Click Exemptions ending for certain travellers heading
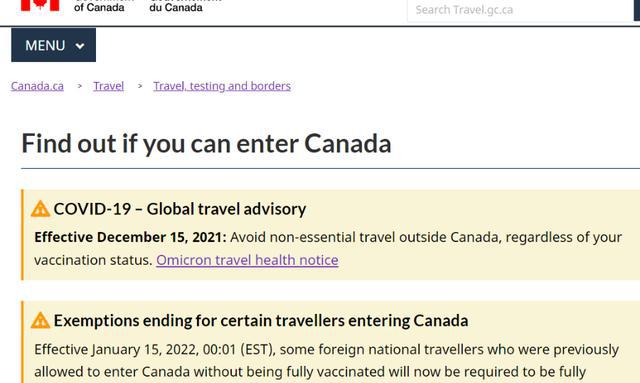Viewport: 640px width, 383px height. pos(261,321)
